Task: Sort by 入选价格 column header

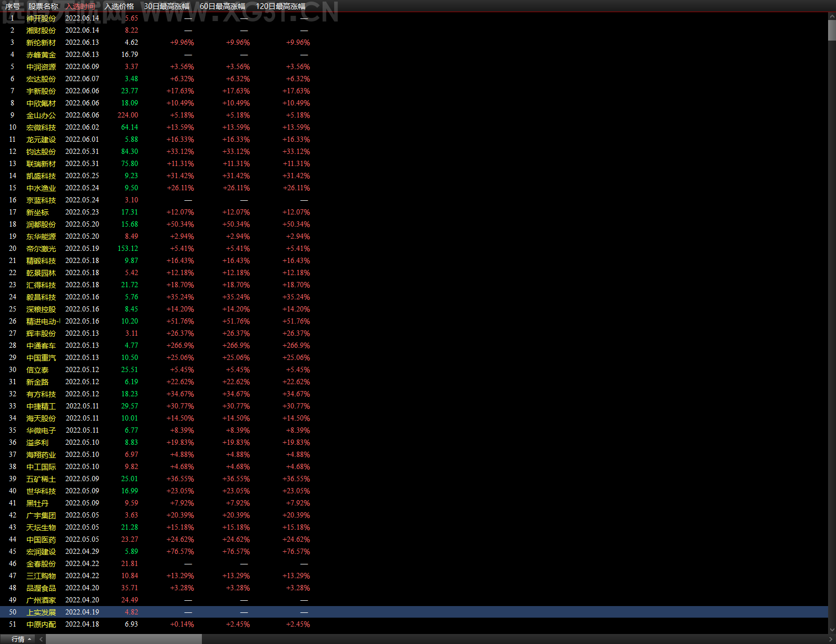Action: pyautogui.click(x=119, y=6)
